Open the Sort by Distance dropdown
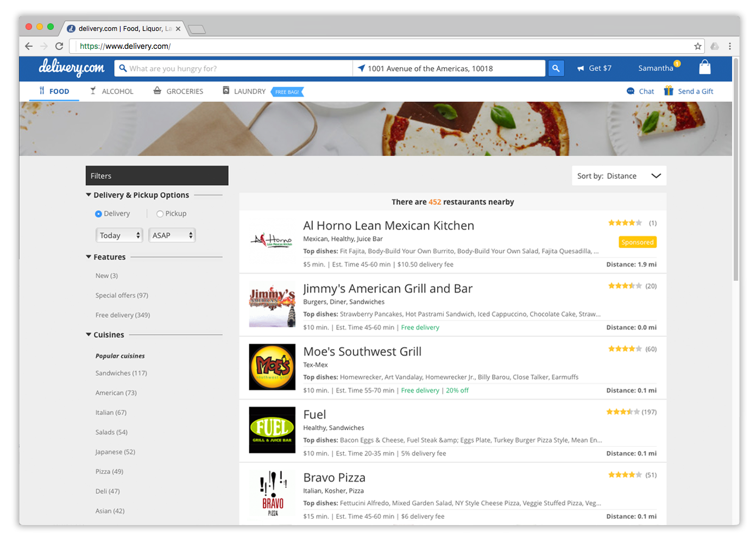Viewport: 756px width, 543px height. pyautogui.click(x=619, y=175)
